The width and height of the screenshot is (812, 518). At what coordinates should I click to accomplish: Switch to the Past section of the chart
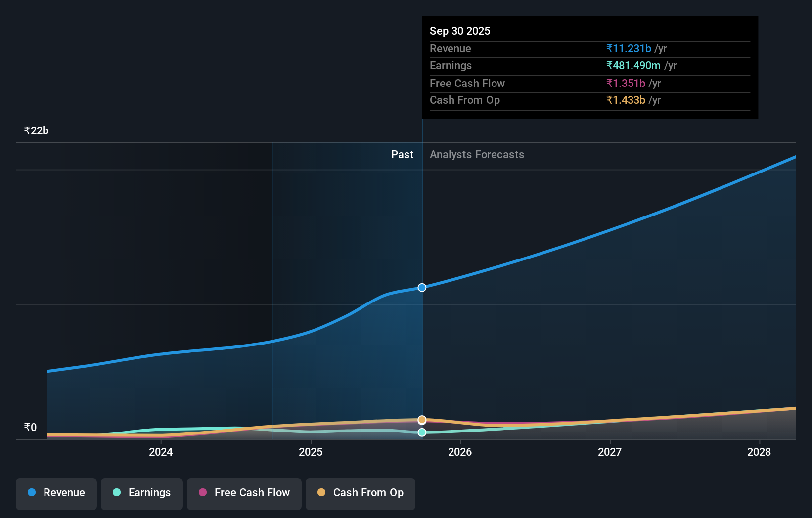tap(402, 155)
